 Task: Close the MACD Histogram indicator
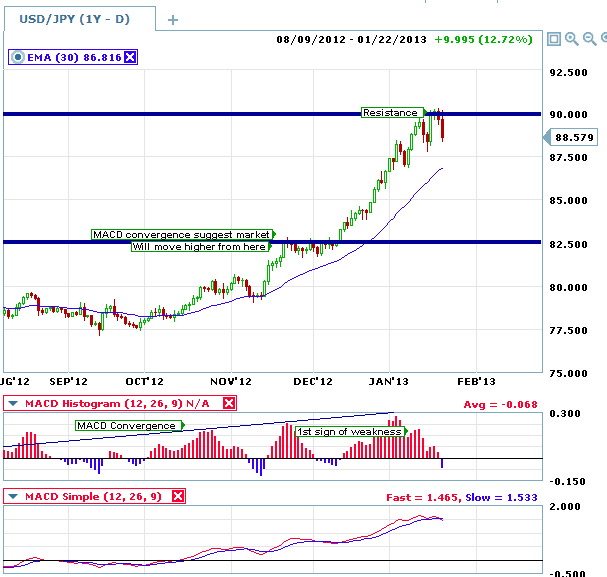229,403
